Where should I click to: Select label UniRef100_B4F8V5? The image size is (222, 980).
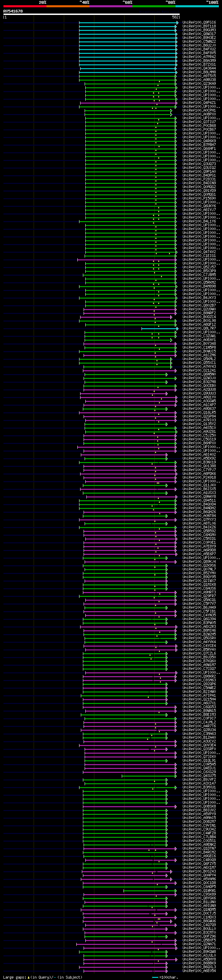click(199, 53)
